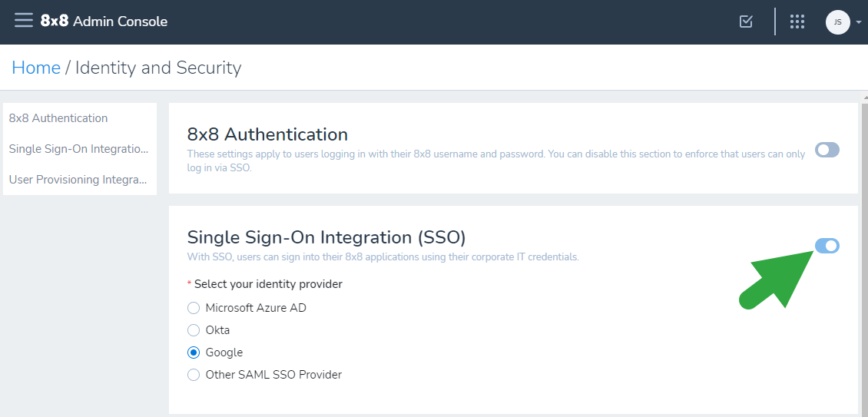Expand the user account dropdown arrow
Image resolution: width=868 pixels, height=417 pixels.
tap(859, 23)
